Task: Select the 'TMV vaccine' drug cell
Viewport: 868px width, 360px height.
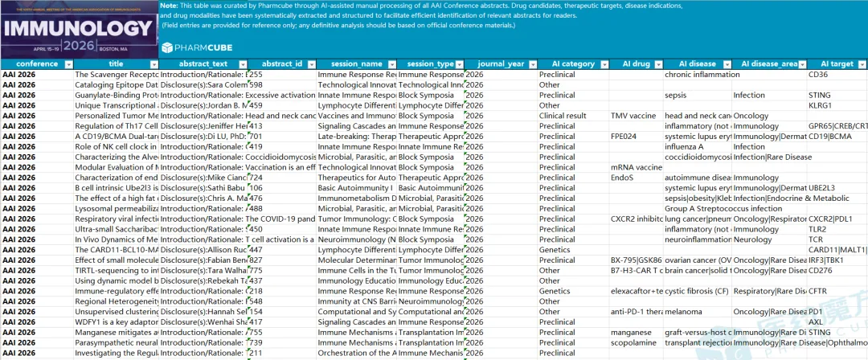Action: [x=636, y=116]
